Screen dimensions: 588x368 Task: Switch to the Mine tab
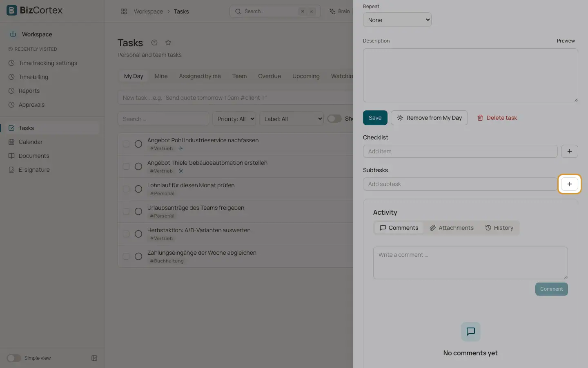(x=161, y=76)
